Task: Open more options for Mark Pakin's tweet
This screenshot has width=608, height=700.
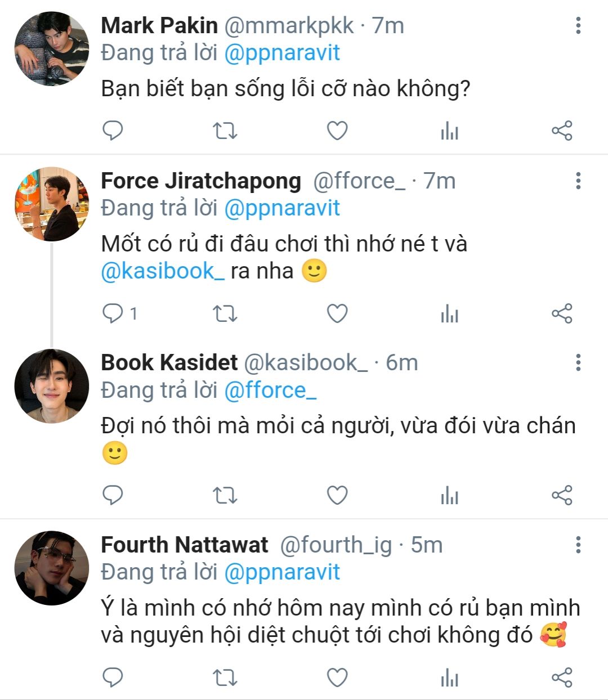Action: click(578, 26)
